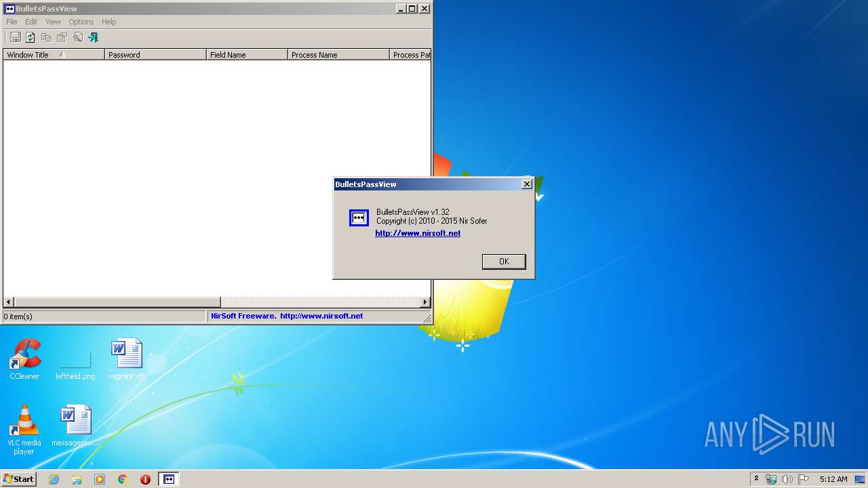
Task: Click the BulletsPassView window system menu icon
Action: point(9,9)
